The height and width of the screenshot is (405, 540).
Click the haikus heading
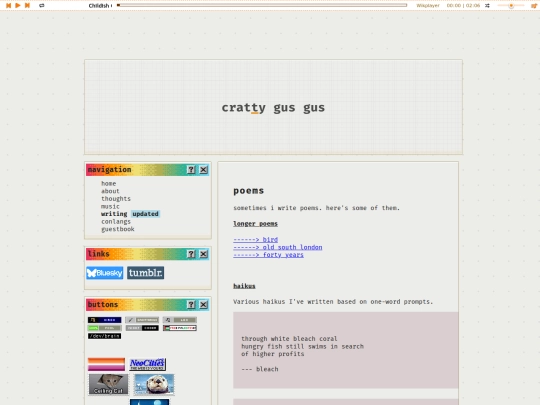pyautogui.click(x=244, y=286)
